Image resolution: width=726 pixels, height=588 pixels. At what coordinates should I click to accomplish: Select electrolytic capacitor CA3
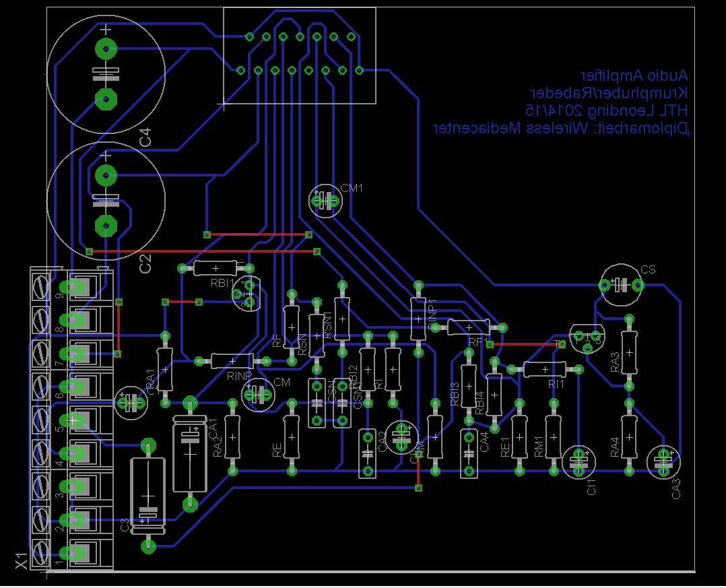pyautogui.click(x=663, y=462)
